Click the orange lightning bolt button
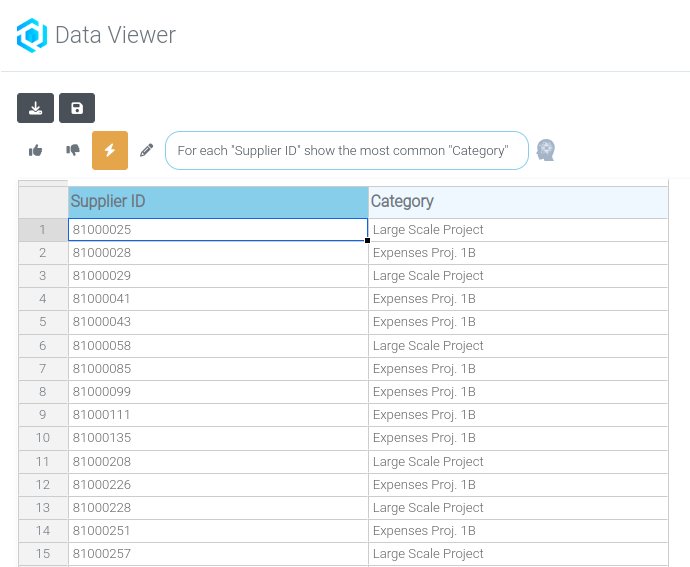Screen dimensions: 690x567 click(x=110, y=150)
